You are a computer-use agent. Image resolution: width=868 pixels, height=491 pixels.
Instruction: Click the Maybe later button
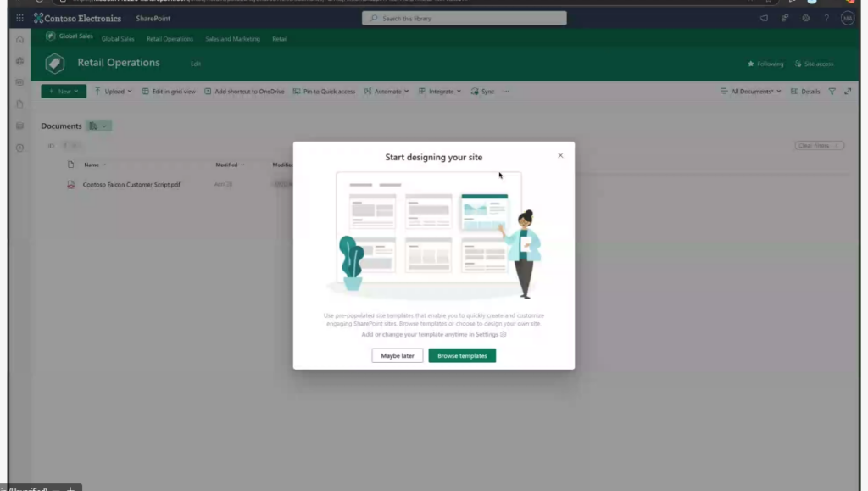398,356
